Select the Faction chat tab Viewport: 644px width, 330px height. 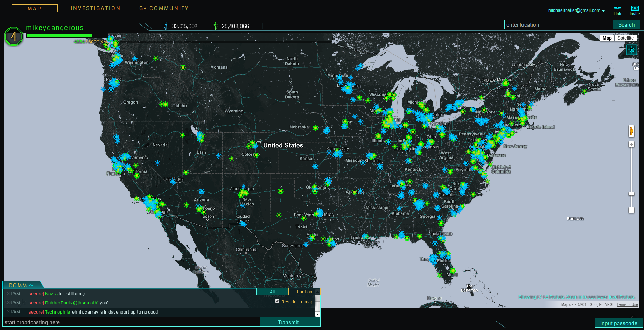(304, 292)
